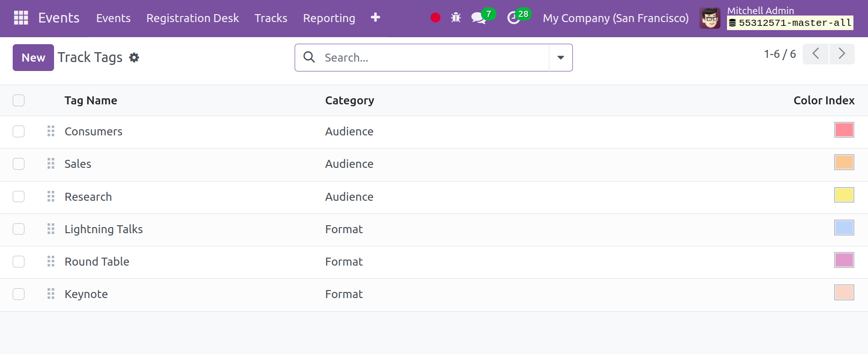868x354 pixels.
Task: Open the Lightning Talks tag name
Action: pos(104,229)
